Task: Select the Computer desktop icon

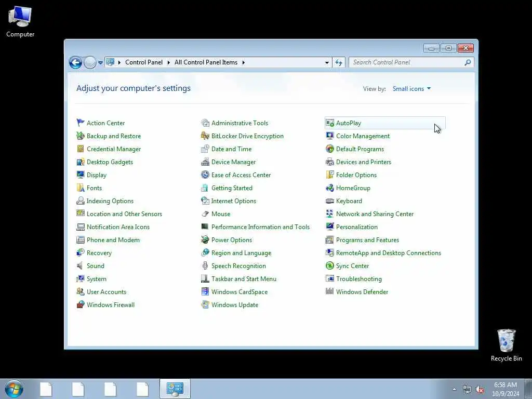Action: tap(20, 22)
